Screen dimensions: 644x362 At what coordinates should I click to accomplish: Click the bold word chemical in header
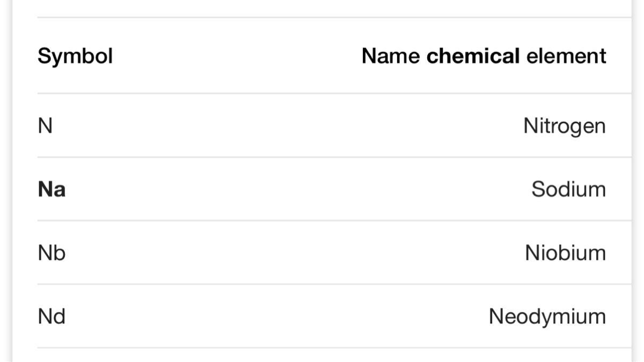(x=473, y=56)
